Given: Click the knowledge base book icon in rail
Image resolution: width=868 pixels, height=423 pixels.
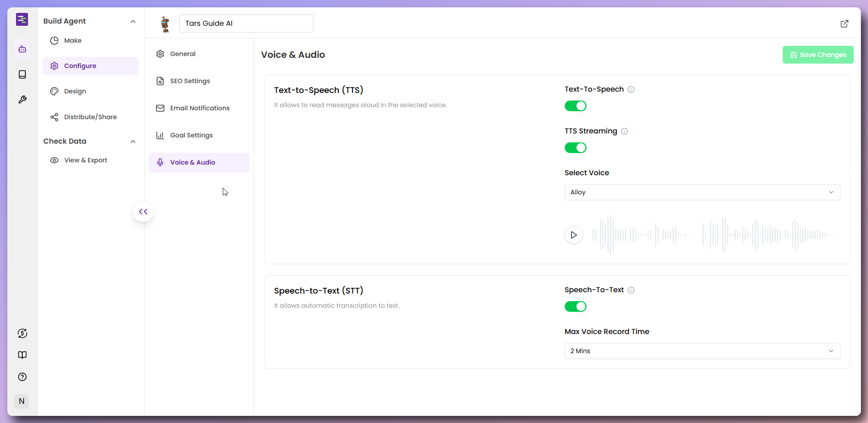Looking at the screenshot, I should coord(22,74).
